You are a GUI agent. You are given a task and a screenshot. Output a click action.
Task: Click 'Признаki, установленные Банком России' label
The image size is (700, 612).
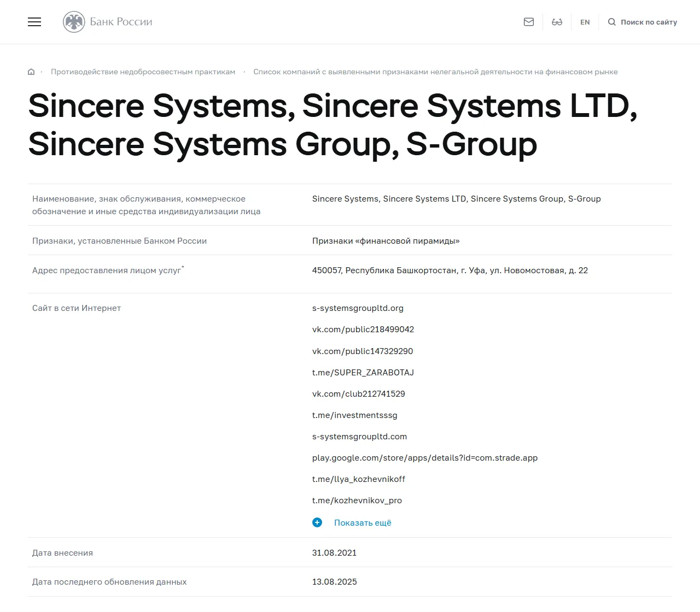point(119,240)
